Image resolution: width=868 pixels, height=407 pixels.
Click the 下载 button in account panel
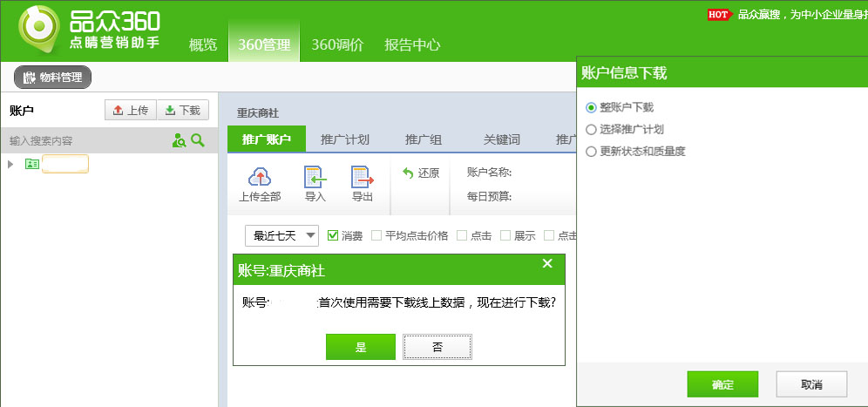tap(183, 110)
